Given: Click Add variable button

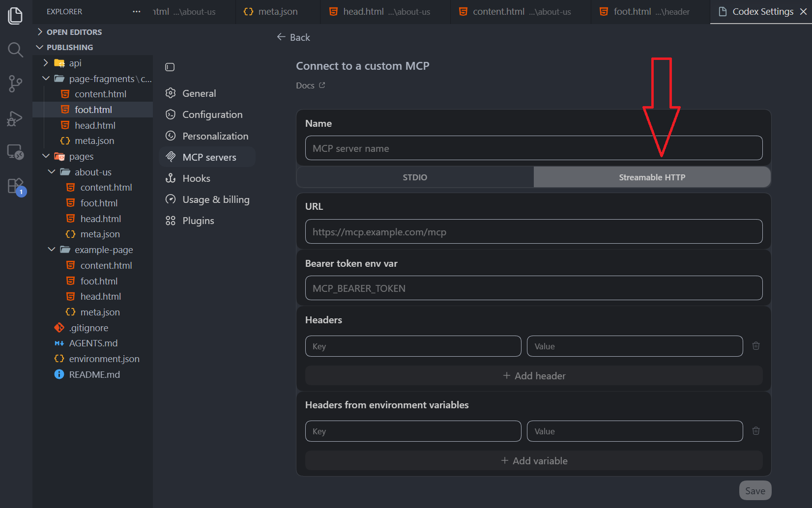Looking at the screenshot, I should tap(534, 461).
